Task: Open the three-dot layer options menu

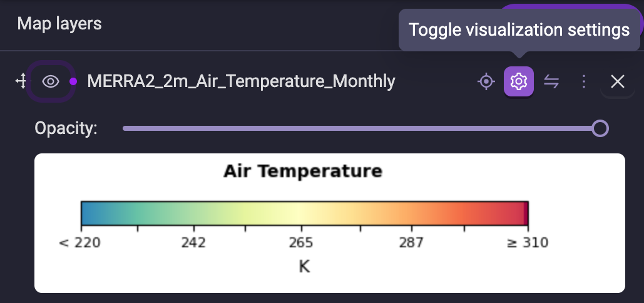Action: [x=584, y=81]
